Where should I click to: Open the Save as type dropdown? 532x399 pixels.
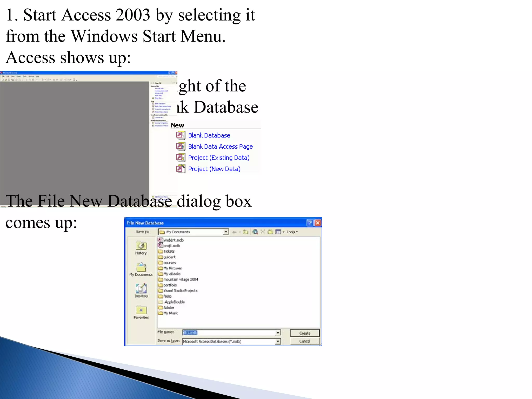pyautogui.click(x=278, y=342)
